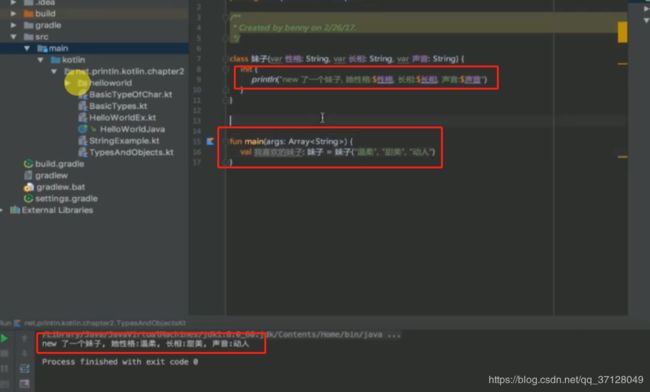Click the main source folder icon
This screenshot has height=392, width=650.
(x=42, y=48)
